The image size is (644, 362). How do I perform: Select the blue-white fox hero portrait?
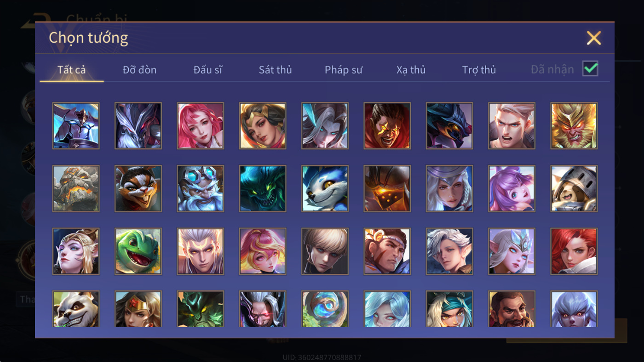[325, 188]
